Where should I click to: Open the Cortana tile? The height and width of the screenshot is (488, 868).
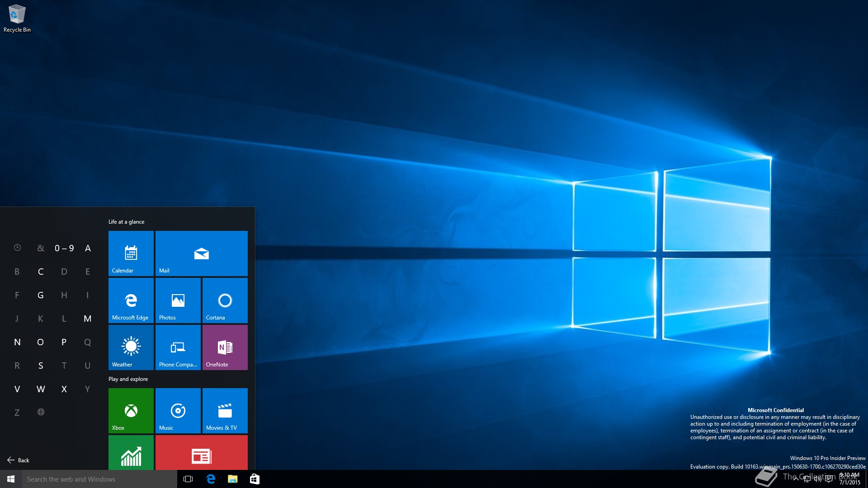[x=225, y=300]
